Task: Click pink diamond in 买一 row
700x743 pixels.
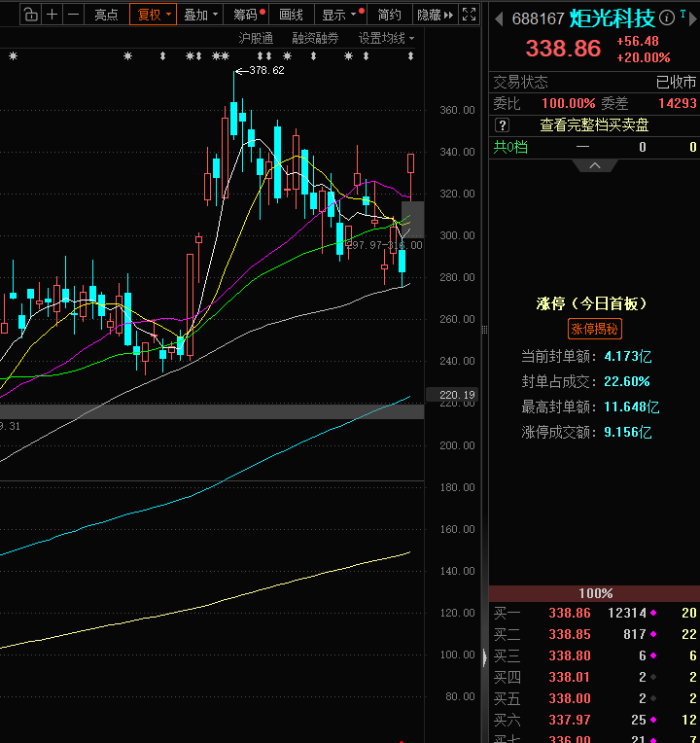Action: coord(653,613)
